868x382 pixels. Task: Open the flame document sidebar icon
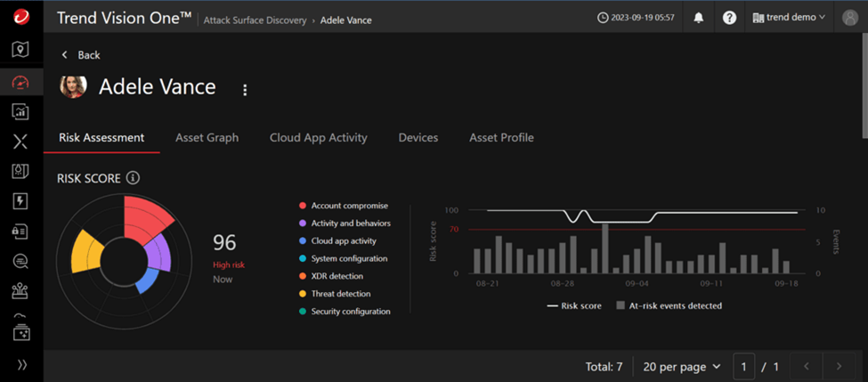pyautogui.click(x=21, y=171)
